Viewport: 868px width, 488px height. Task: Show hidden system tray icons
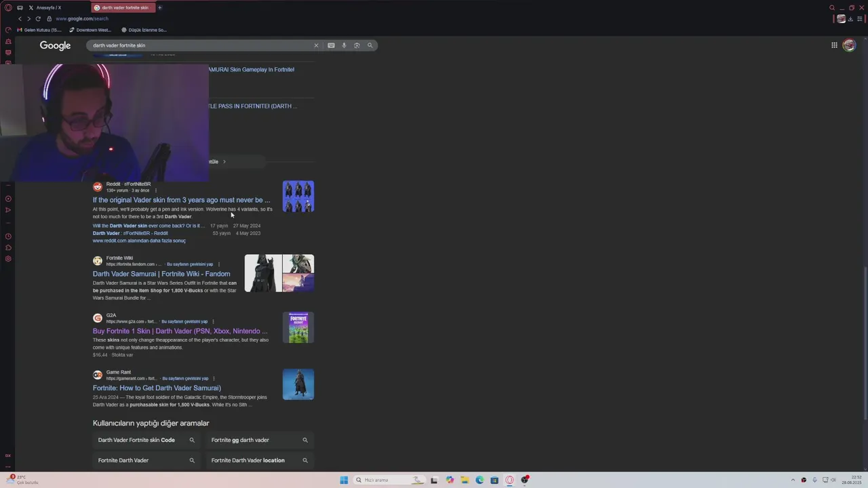tap(793, 480)
